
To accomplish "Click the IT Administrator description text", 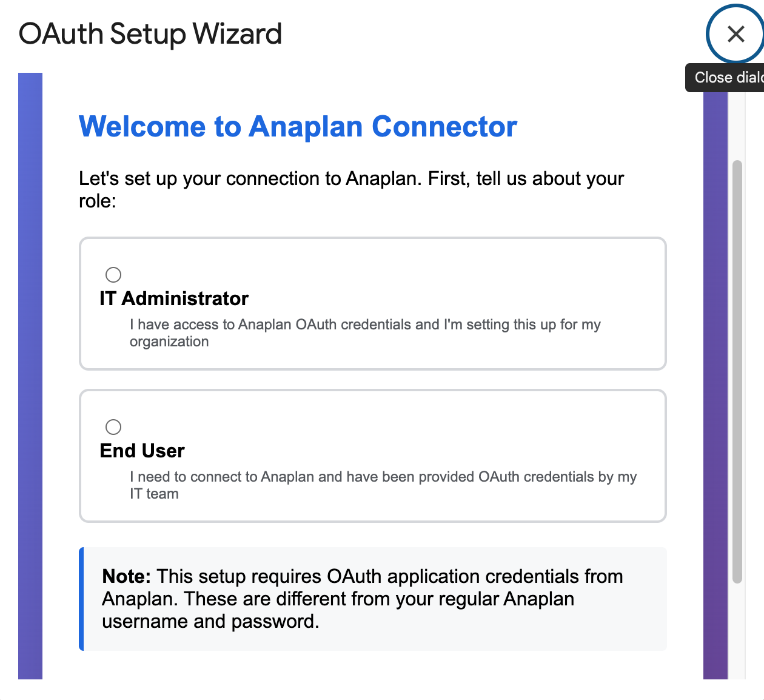I will pyautogui.click(x=364, y=332).
